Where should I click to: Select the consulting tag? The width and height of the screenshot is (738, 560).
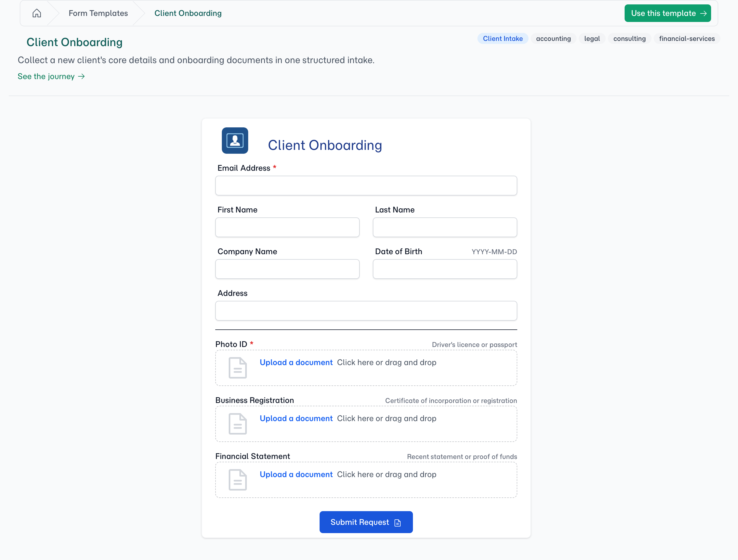[x=630, y=39]
